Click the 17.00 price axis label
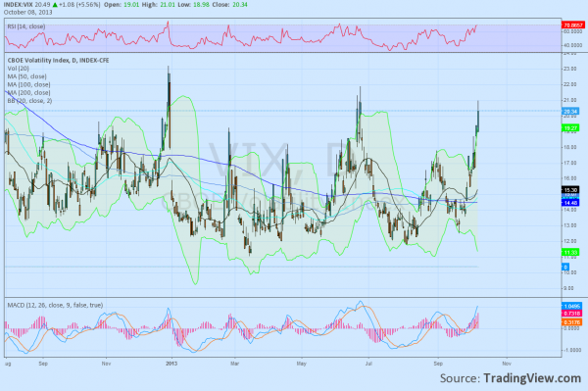Image resolution: width=588 pixels, height=391 pixels. tap(570, 163)
